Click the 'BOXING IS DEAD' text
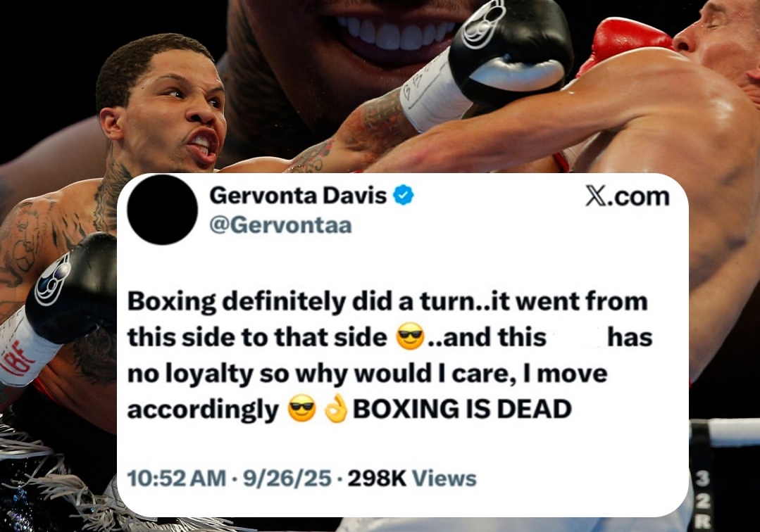The width and height of the screenshot is (760, 532). click(462, 409)
